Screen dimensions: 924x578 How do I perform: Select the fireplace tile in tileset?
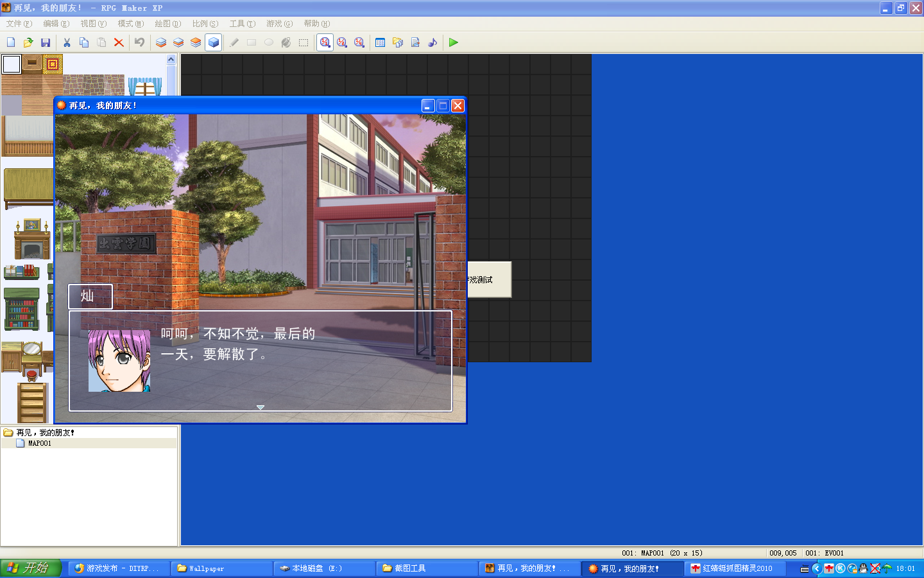point(32,239)
